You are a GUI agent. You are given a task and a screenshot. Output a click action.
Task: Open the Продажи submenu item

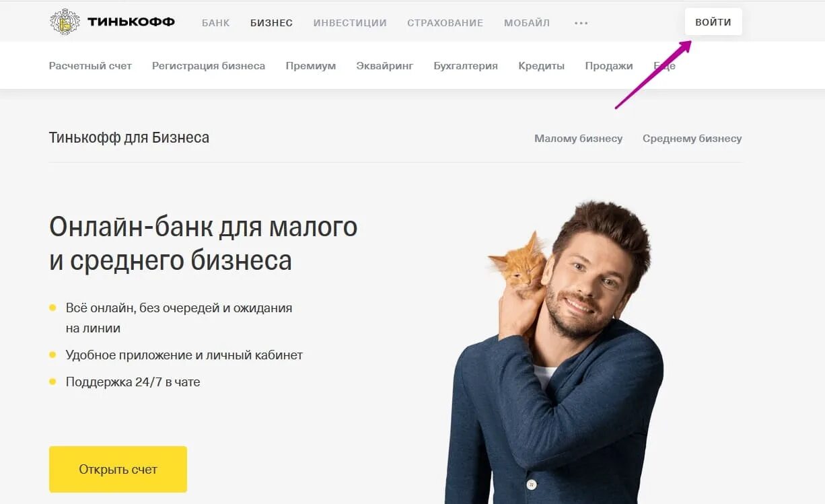click(609, 66)
